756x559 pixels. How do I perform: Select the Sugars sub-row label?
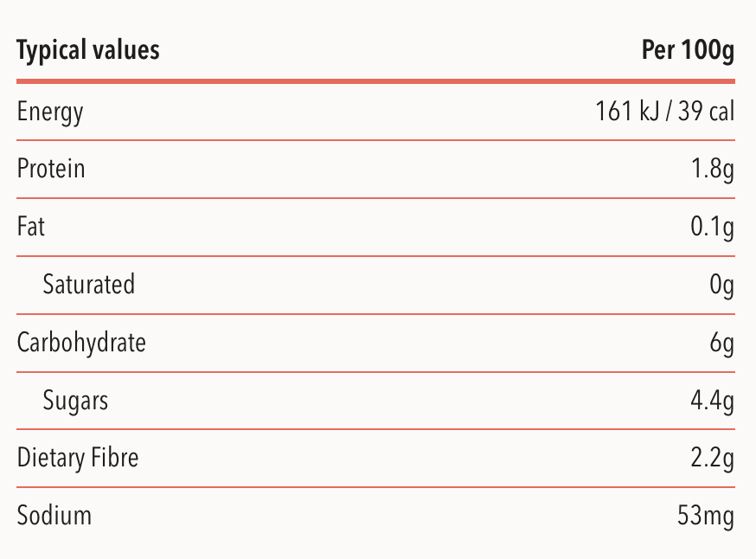pos(76,401)
